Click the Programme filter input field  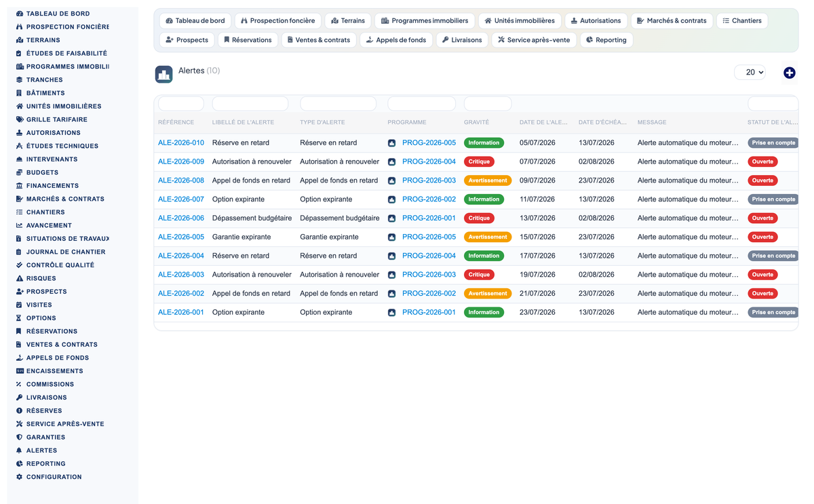421,104
